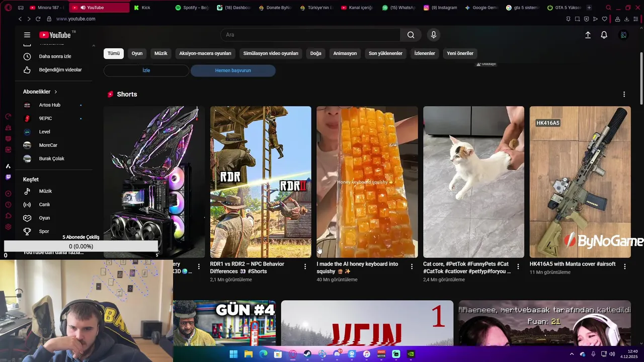Image resolution: width=644 pixels, height=362 pixels.
Task: Click the youtube.com address bar
Action: [75, 19]
